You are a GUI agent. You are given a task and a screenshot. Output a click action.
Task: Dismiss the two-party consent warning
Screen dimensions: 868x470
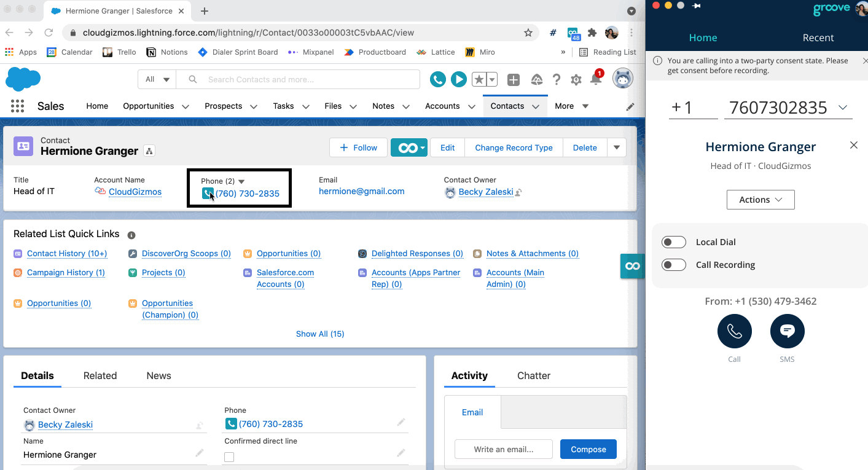(x=865, y=61)
